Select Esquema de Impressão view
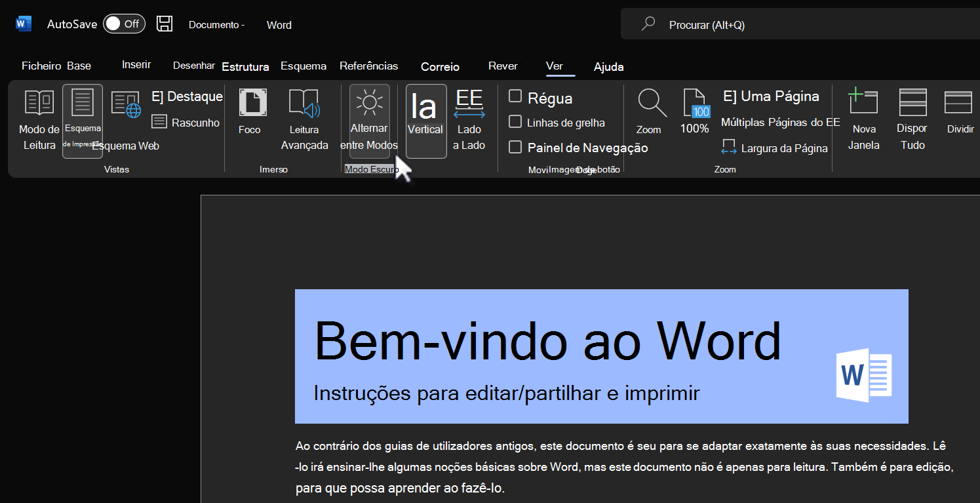Screen dimensions: 980x503 [x=83, y=121]
